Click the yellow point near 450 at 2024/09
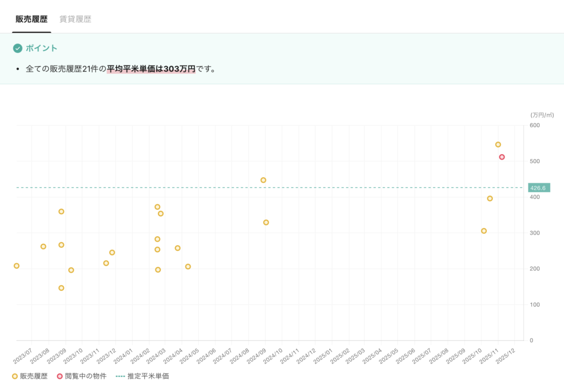This screenshot has width=564, height=392. (x=263, y=180)
